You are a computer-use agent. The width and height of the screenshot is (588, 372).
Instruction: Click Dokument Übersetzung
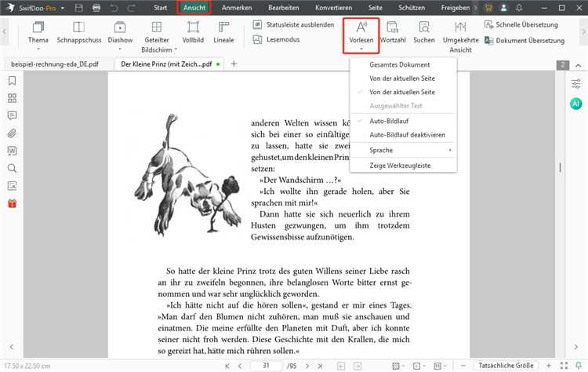click(524, 41)
